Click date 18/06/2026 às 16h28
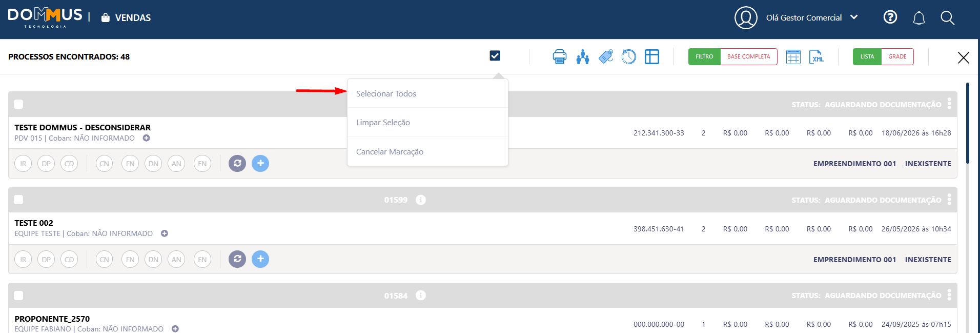The image size is (980, 333). [916, 133]
